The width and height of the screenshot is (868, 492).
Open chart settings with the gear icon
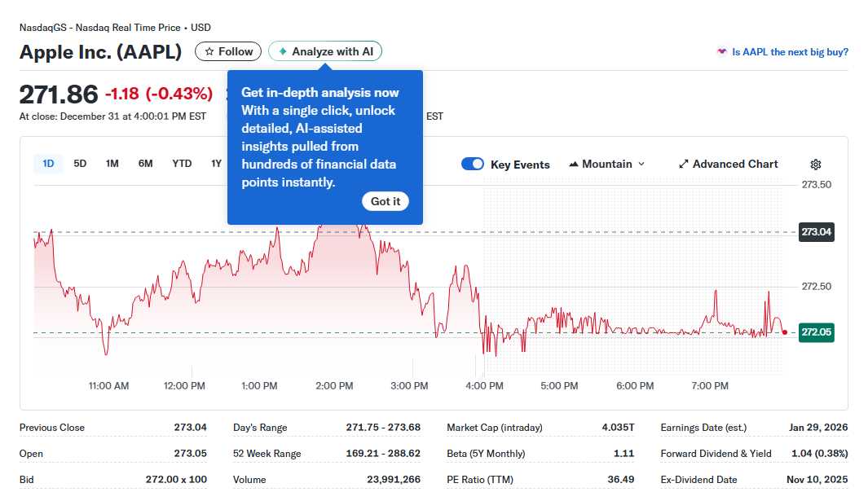pos(816,165)
